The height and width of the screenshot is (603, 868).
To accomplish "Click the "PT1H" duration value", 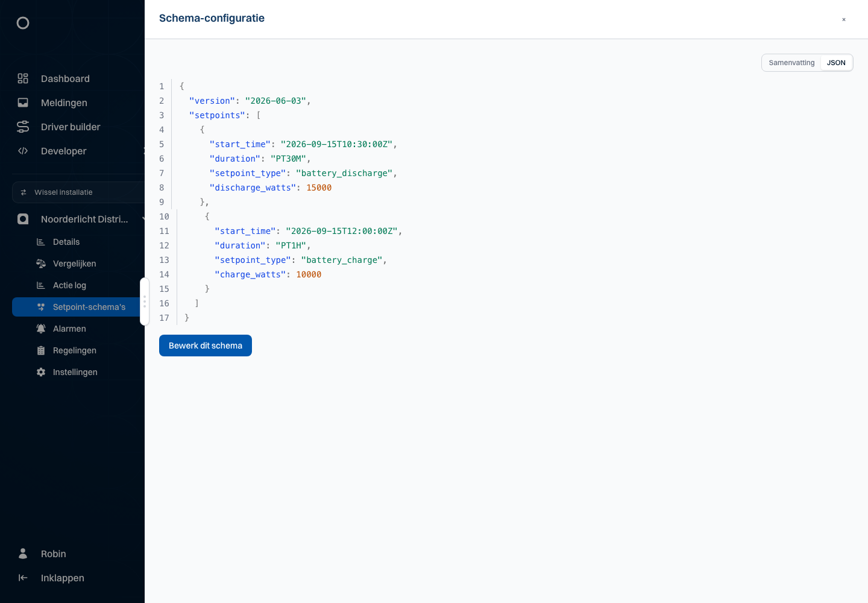I will tap(291, 245).
